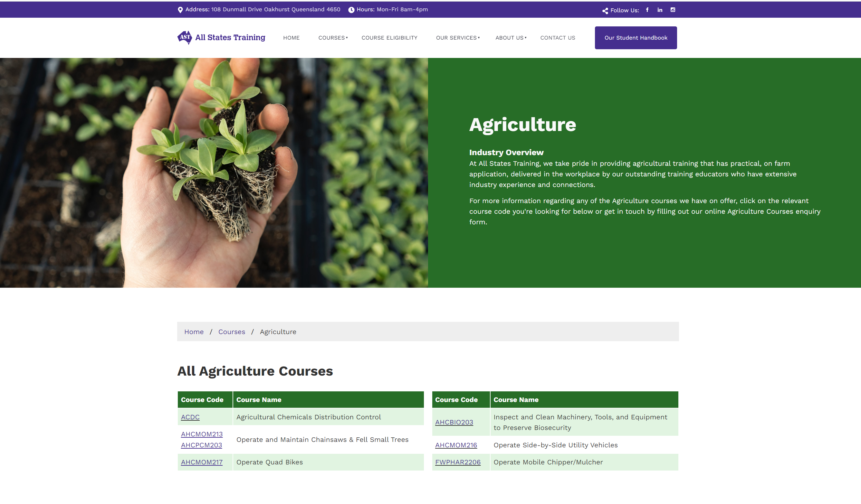Click the AST Australia map logo
The height and width of the screenshot is (504, 861).
coord(185,37)
